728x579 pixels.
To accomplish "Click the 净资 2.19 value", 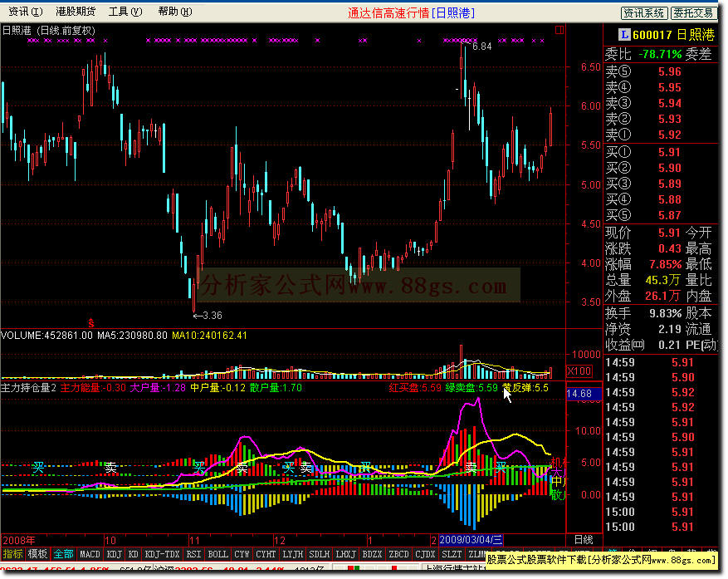I will click(669, 329).
